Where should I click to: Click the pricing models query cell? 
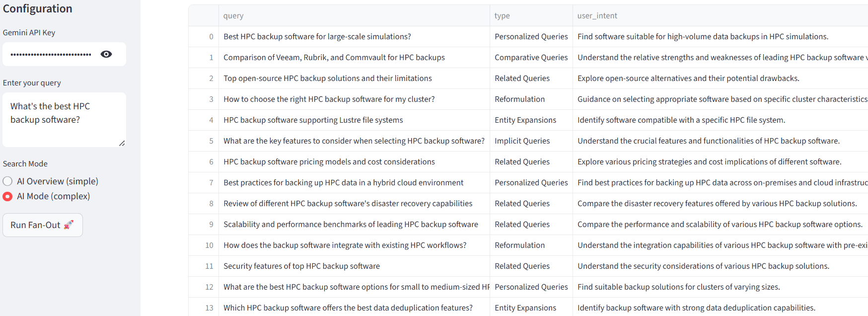pos(329,162)
